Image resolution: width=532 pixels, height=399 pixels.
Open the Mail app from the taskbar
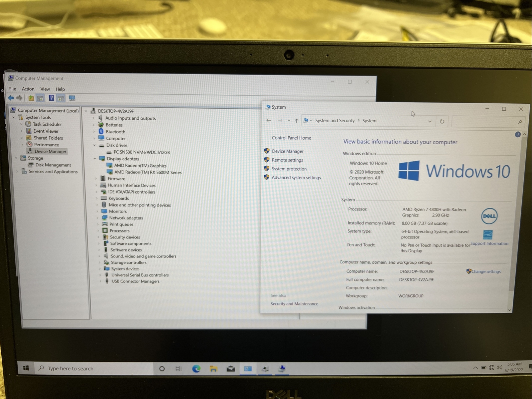[x=231, y=368]
